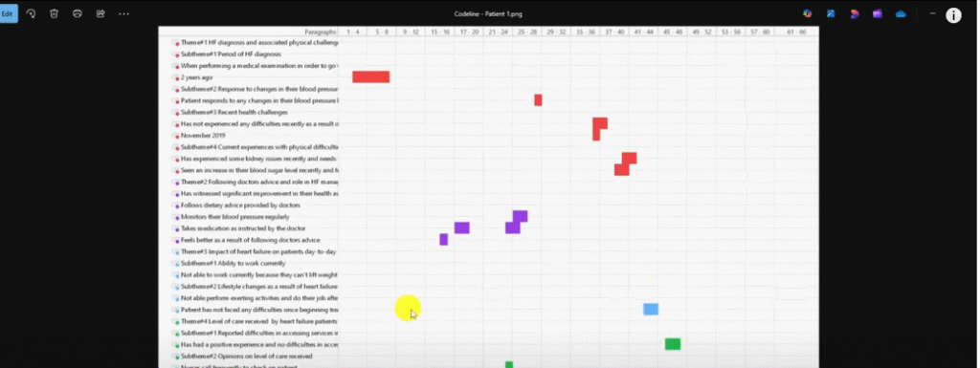Delete the image with the trash icon
The height and width of the screenshot is (368, 980).
point(54,13)
